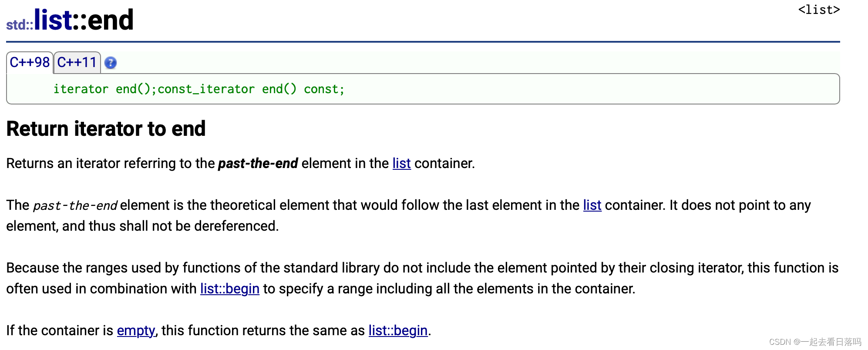Click 'list' in the page title

click(x=53, y=20)
